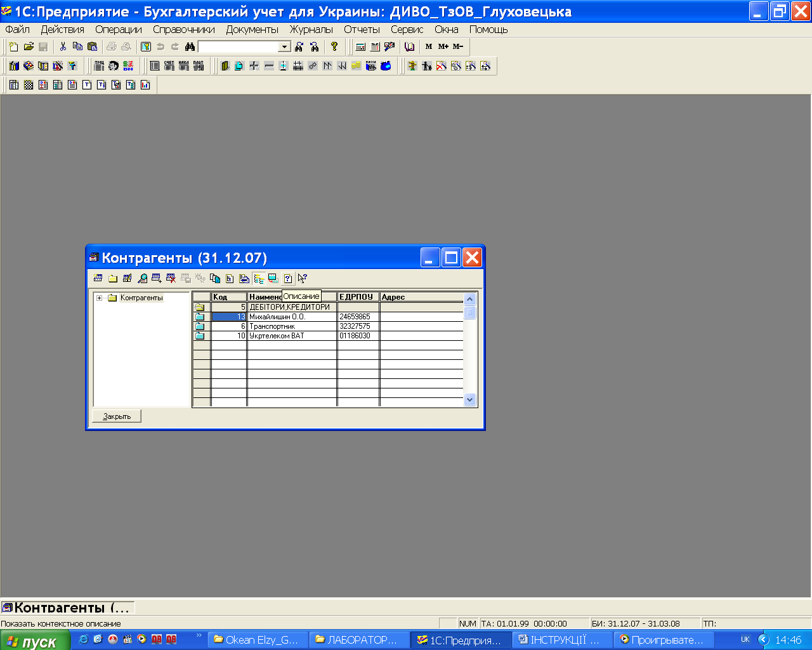This screenshot has height=650, width=812.
Task: Click the EDRPOU value 01186030
Action: (355, 336)
